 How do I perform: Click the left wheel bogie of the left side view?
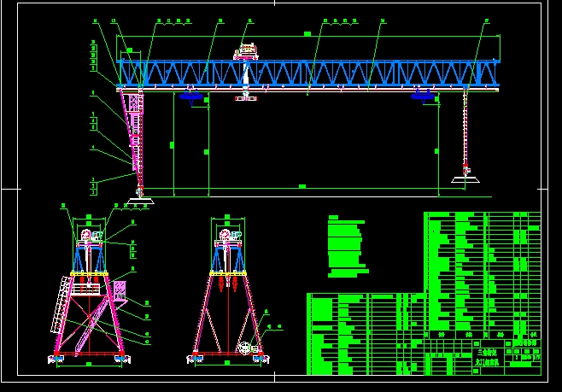[56, 359]
